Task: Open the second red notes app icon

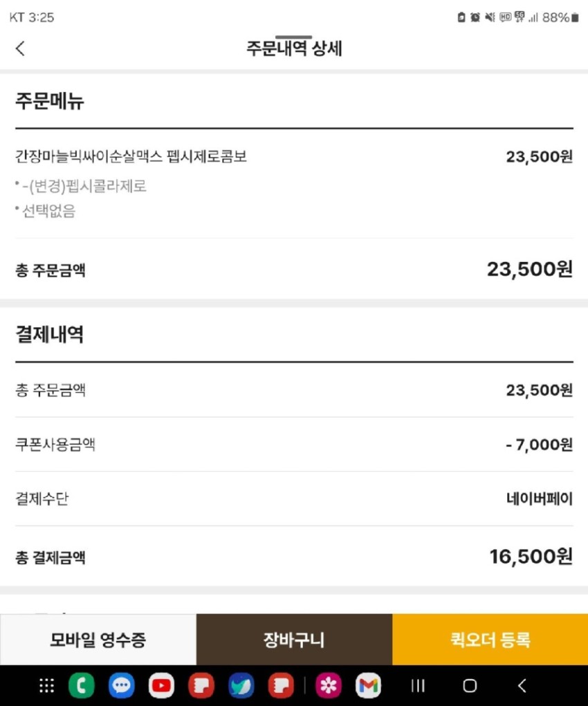Action: point(281,685)
